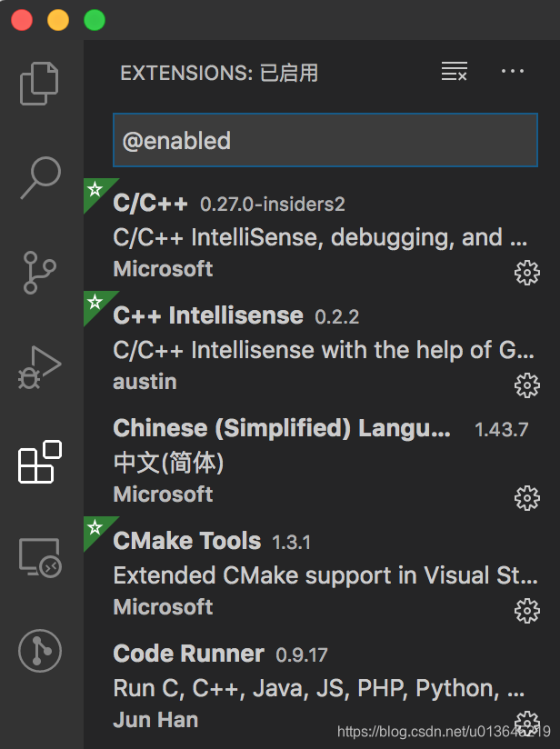Screen dimensions: 560x749
Task: Open the Git graph icon in activity bar
Action: (x=40, y=651)
